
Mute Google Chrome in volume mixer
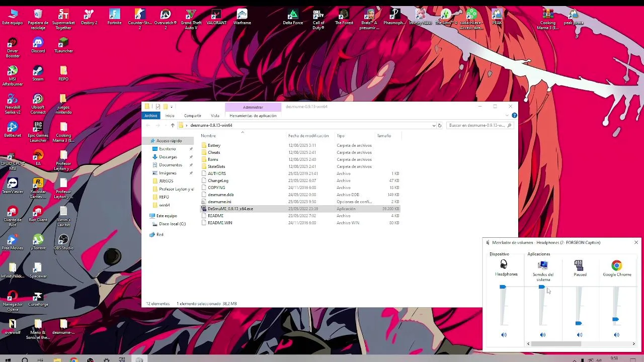pyautogui.click(x=616, y=335)
